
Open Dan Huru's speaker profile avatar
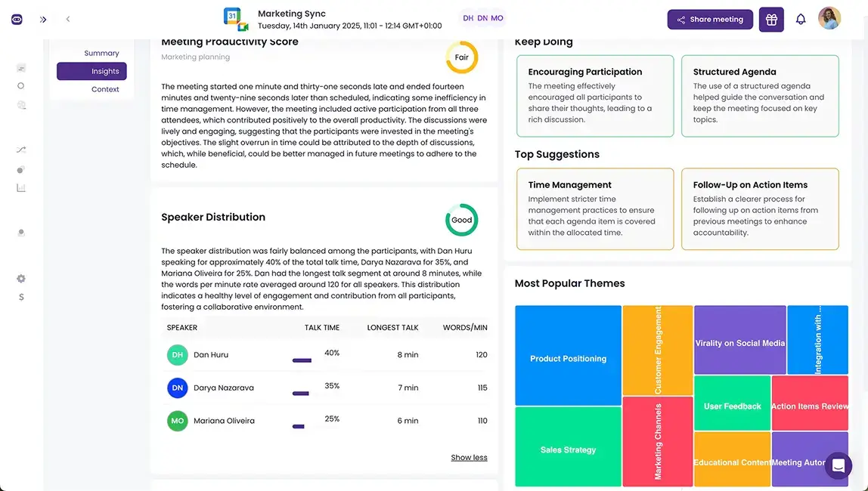click(175, 354)
